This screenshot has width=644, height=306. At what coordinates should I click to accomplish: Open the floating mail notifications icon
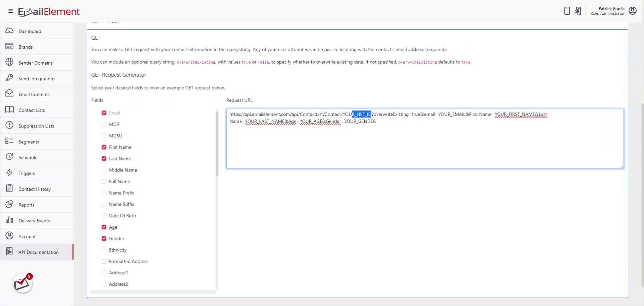23,283
